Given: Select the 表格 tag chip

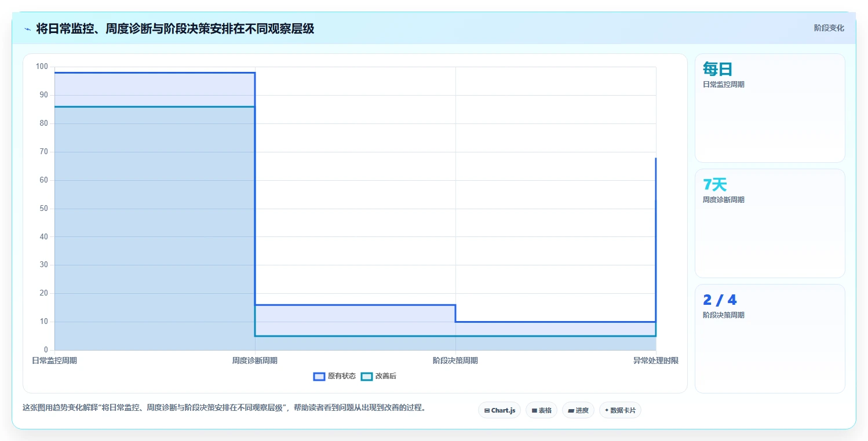Looking at the screenshot, I should [541, 410].
